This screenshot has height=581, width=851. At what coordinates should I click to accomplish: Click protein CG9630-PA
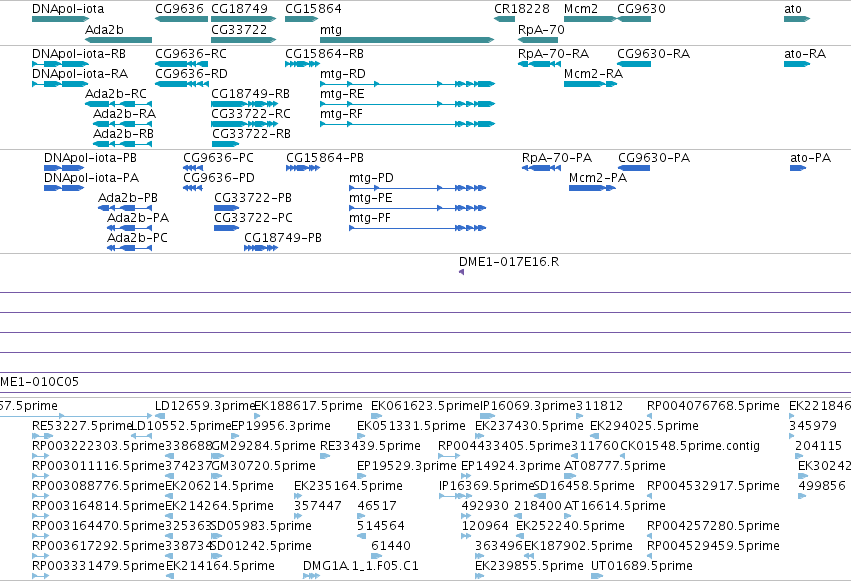pyautogui.click(x=634, y=168)
